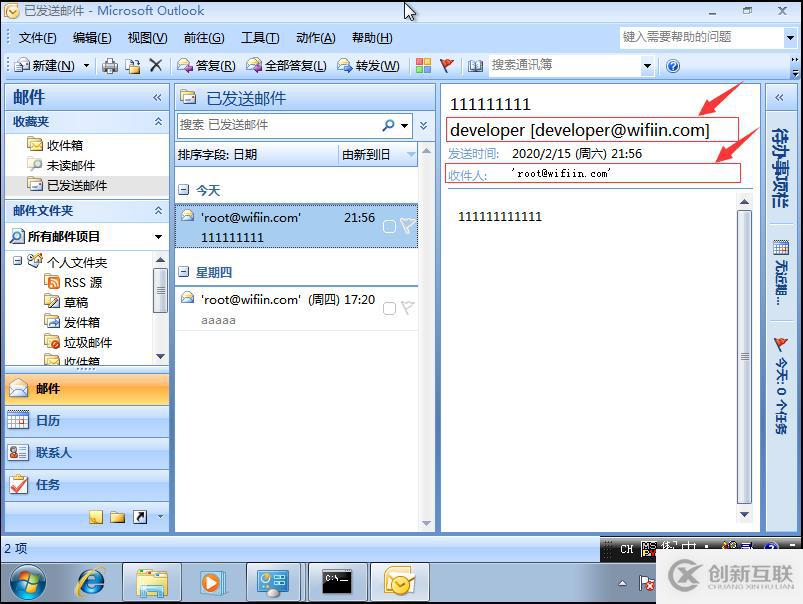Screen dimensions: 803x604
Task: Open the 编辑(E) menu
Action: point(92,38)
